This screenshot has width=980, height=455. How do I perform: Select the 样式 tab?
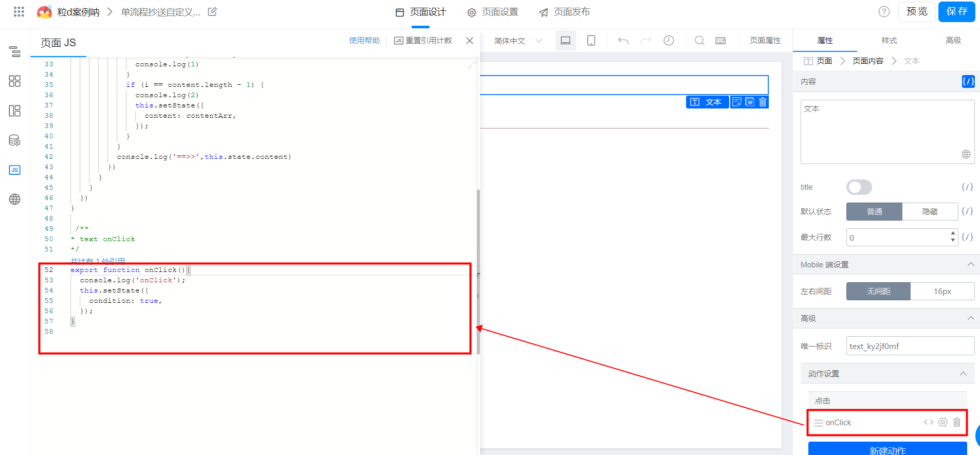coord(889,41)
